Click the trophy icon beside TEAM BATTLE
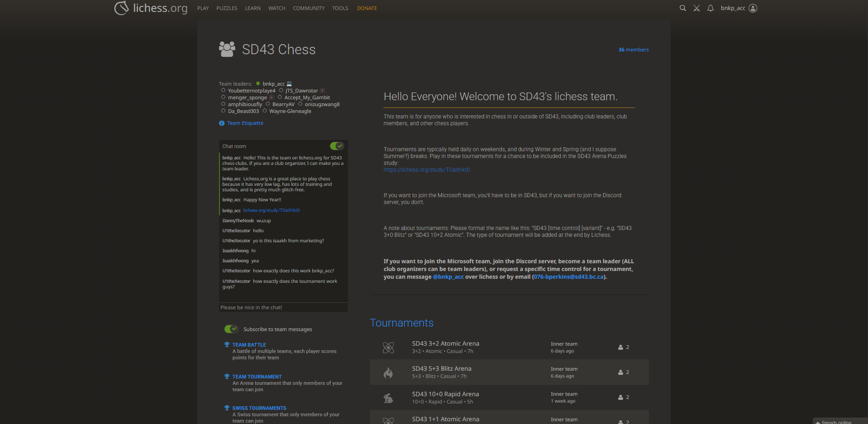Viewport: 868px width, 424px height. tap(227, 344)
